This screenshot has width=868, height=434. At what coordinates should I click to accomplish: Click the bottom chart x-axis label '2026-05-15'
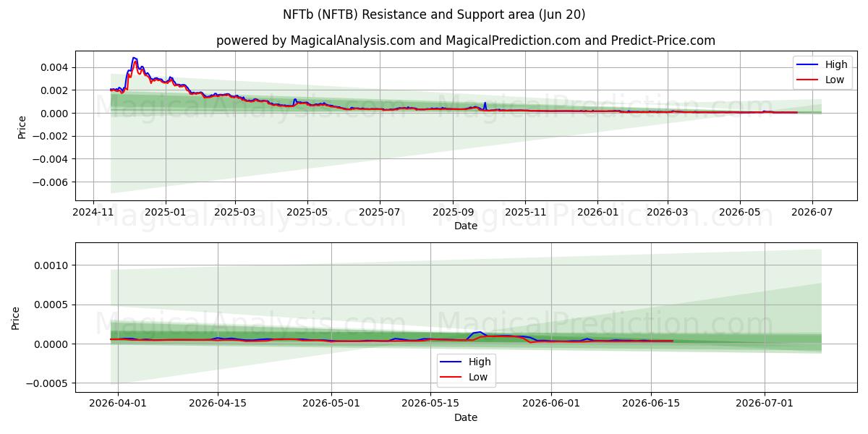[x=430, y=404]
